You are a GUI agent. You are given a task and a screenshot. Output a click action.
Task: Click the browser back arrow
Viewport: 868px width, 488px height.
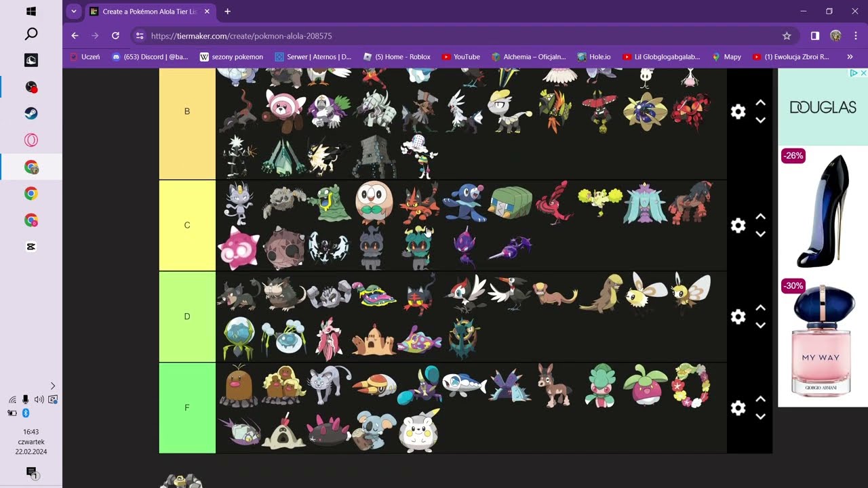(x=75, y=36)
